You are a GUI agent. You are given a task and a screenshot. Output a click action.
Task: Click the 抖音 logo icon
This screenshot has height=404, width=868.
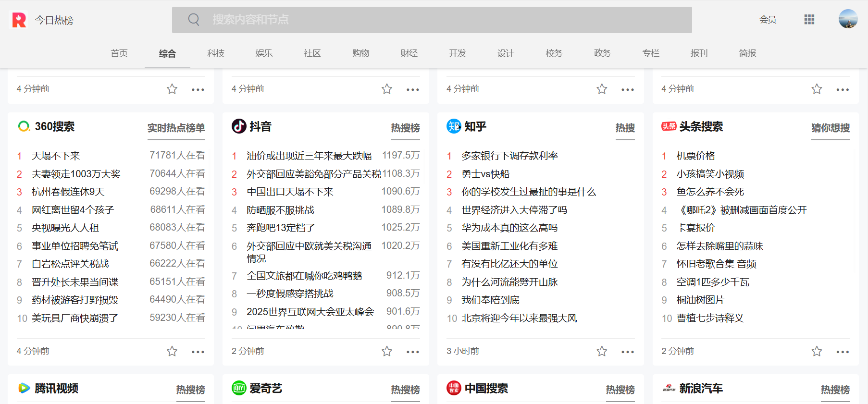point(239,126)
